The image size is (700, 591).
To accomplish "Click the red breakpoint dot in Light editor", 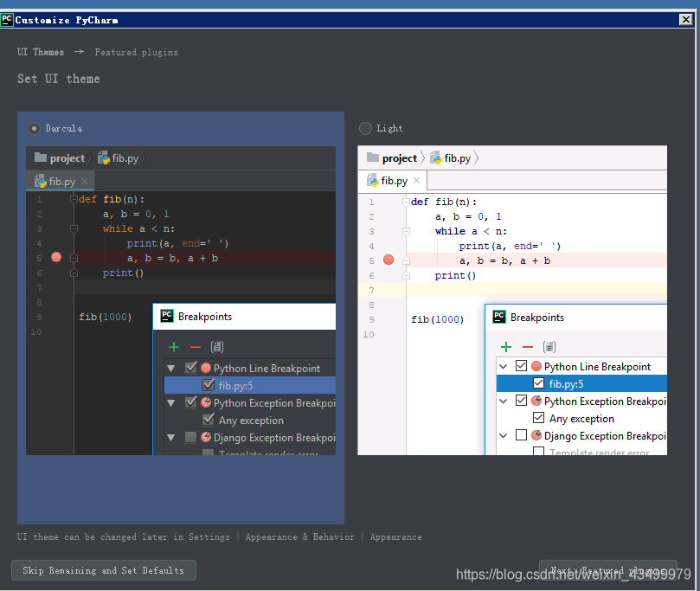I will tap(389, 260).
